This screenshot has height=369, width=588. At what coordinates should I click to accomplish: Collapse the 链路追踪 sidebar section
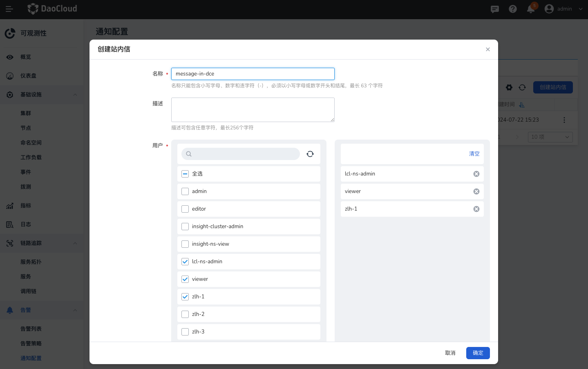(x=75, y=243)
